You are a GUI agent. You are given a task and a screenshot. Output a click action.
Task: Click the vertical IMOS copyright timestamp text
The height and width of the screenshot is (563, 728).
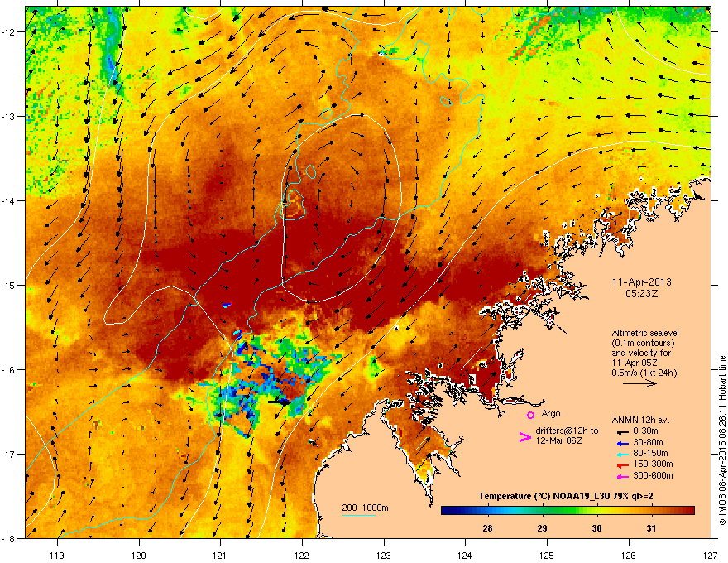point(722,440)
